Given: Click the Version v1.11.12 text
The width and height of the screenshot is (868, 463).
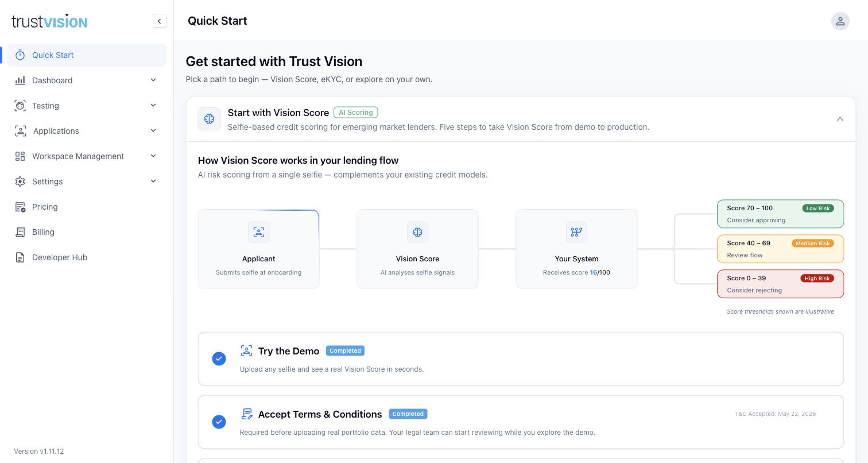Looking at the screenshot, I should tap(39, 452).
